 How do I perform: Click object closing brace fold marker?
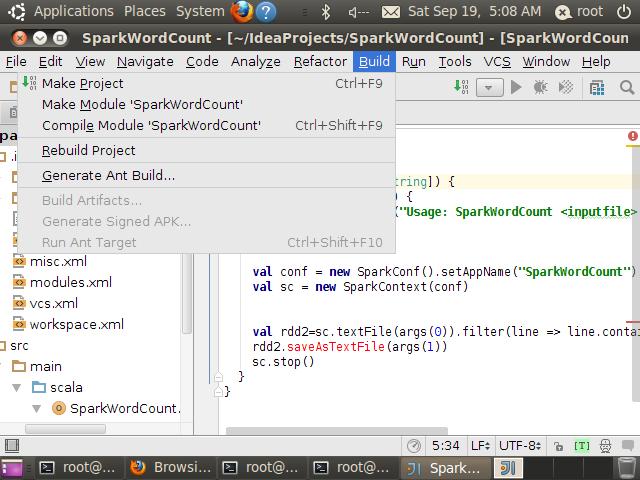tap(218, 392)
